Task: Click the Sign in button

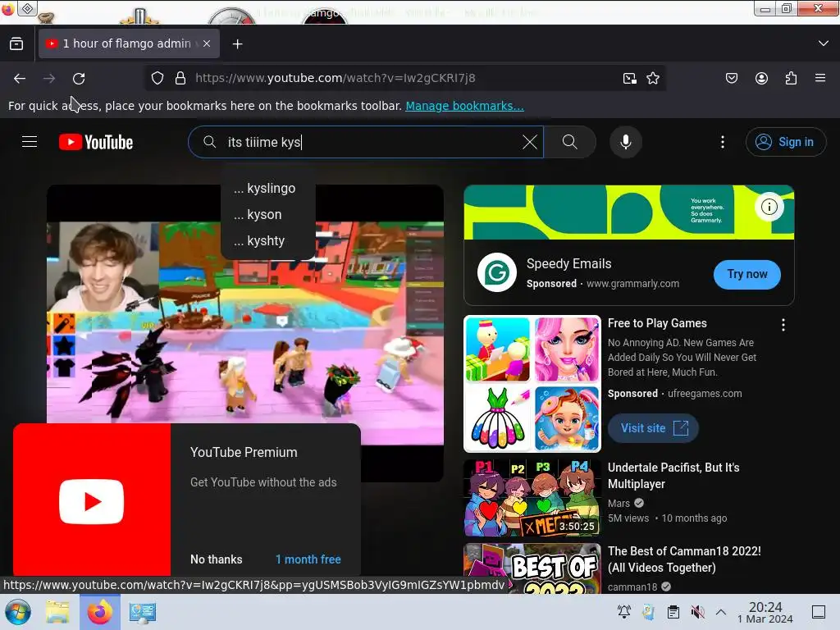Action: point(786,142)
